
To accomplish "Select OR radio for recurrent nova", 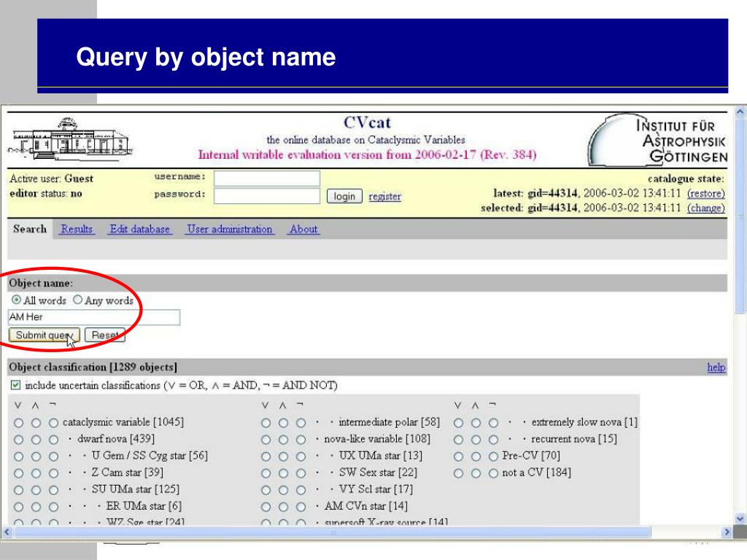I will 458,440.
